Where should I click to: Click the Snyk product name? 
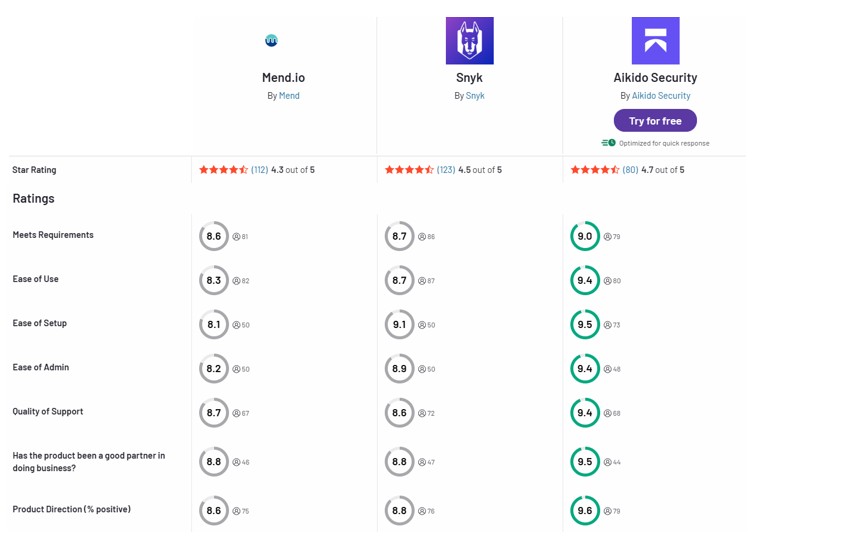click(469, 78)
